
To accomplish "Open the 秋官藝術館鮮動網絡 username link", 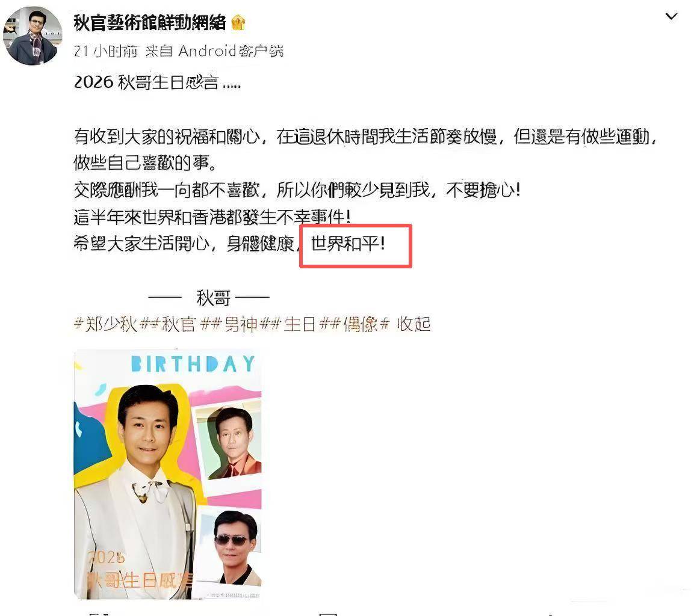I will click(x=150, y=22).
